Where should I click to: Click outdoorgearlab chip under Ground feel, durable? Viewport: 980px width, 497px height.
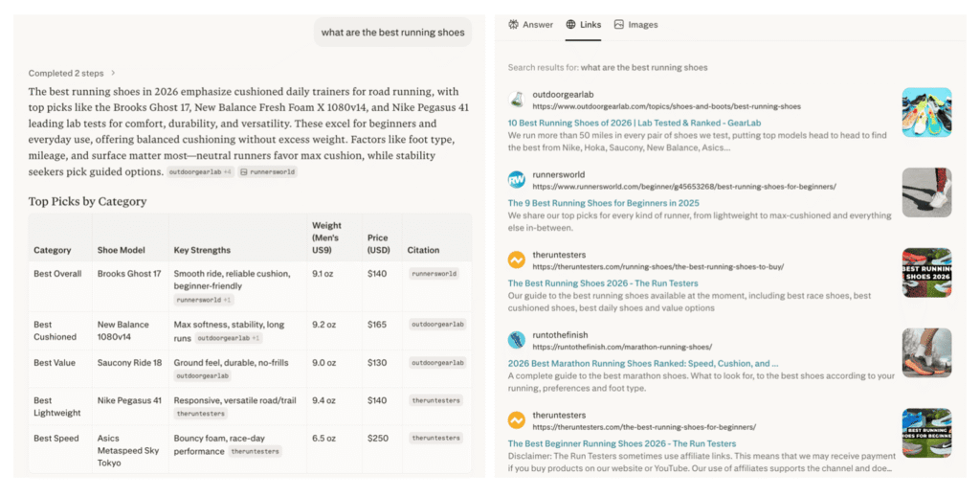pyautogui.click(x=202, y=376)
